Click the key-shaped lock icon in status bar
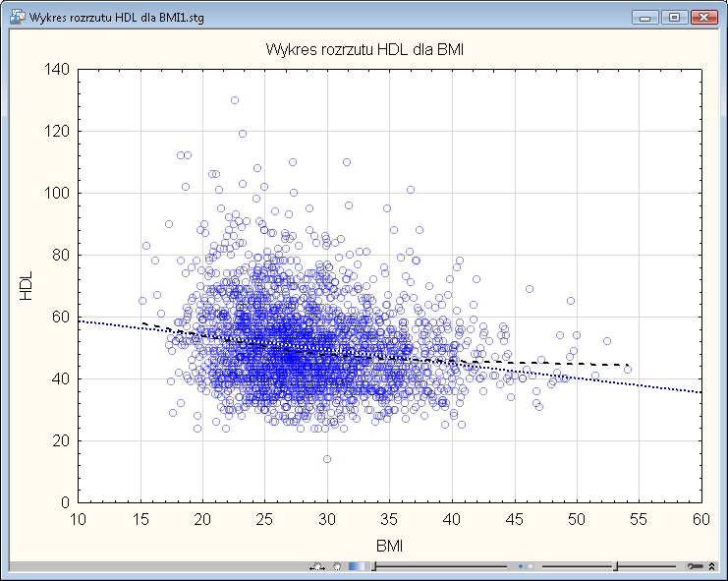Viewport: 728px width, 581px height. click(x=696, y=566)
